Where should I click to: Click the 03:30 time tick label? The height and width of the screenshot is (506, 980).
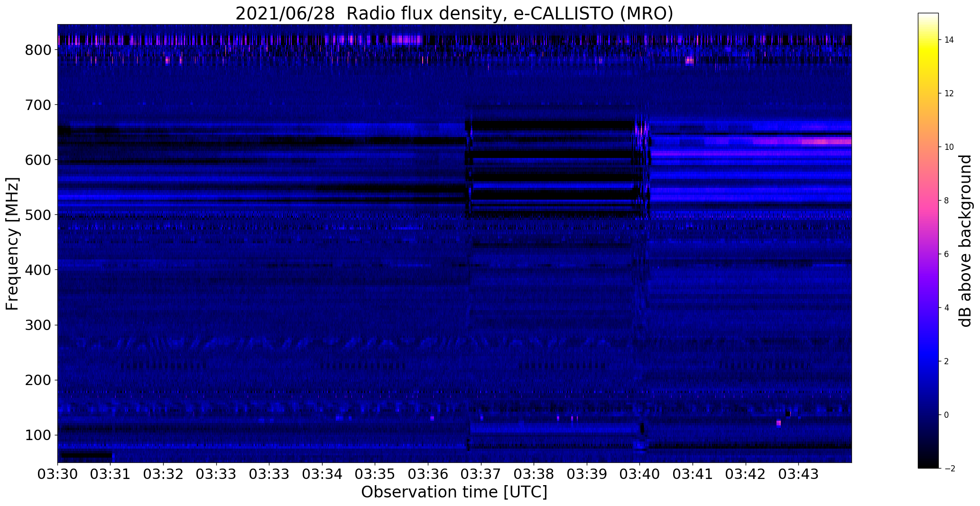coord(57,475)
